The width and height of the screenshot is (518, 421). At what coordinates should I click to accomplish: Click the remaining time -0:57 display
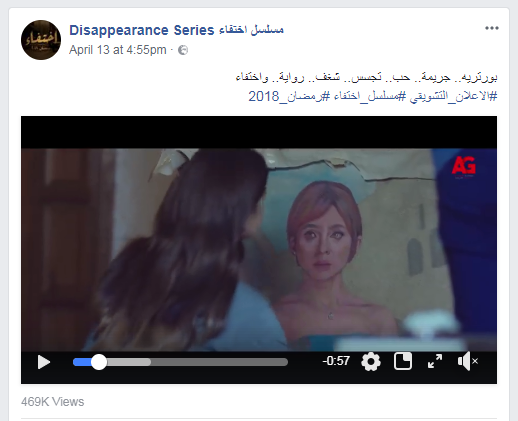coord(336,361)
